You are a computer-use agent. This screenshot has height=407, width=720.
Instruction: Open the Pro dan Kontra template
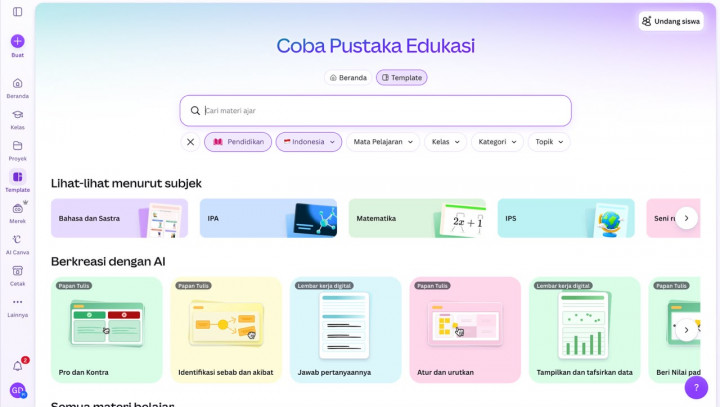pos(107,330)
